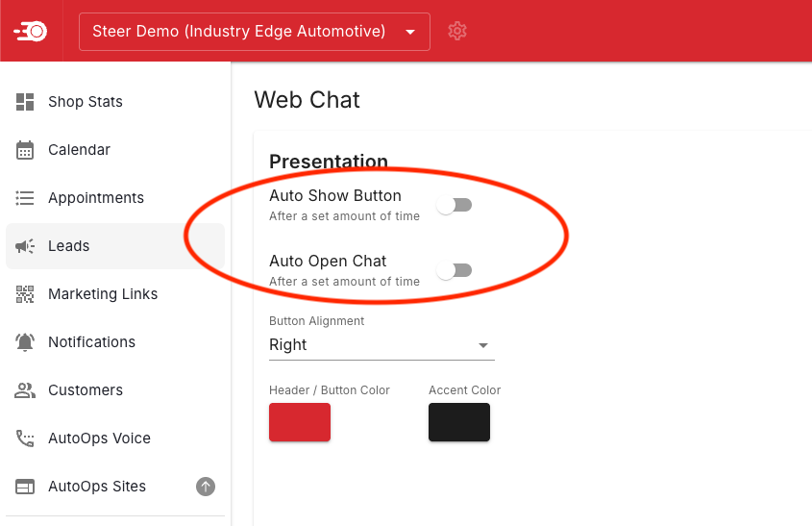This screenshot has width=812, height=526.
Task: Click the AutoOps Voice phone icon
Action: 25,438
